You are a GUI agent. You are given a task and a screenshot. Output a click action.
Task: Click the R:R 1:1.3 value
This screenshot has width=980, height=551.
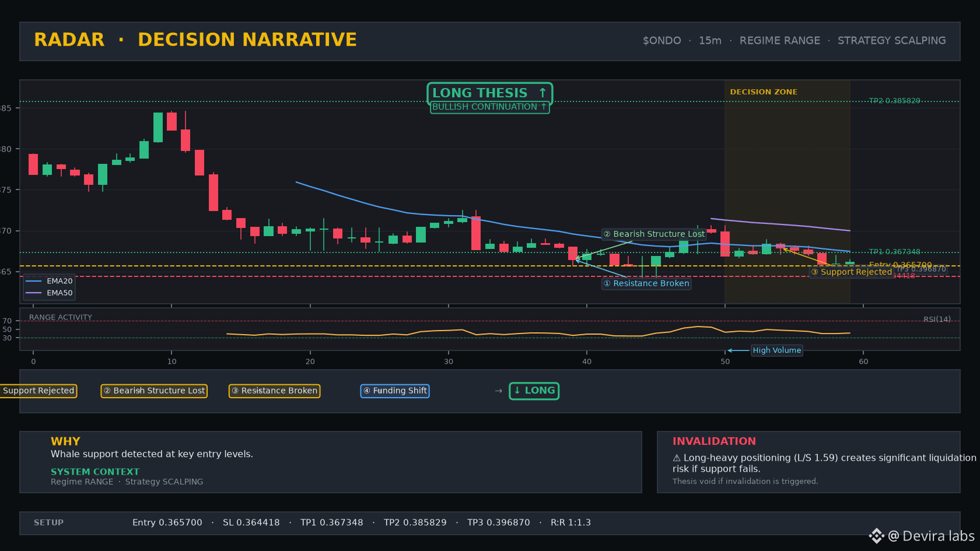570,522
